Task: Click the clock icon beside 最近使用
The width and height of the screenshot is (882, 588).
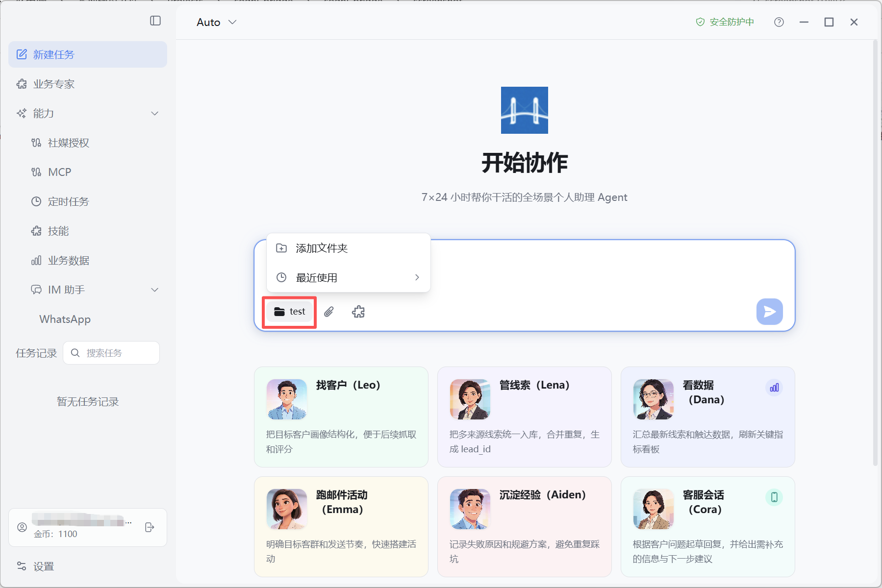Action: point(281,277)
